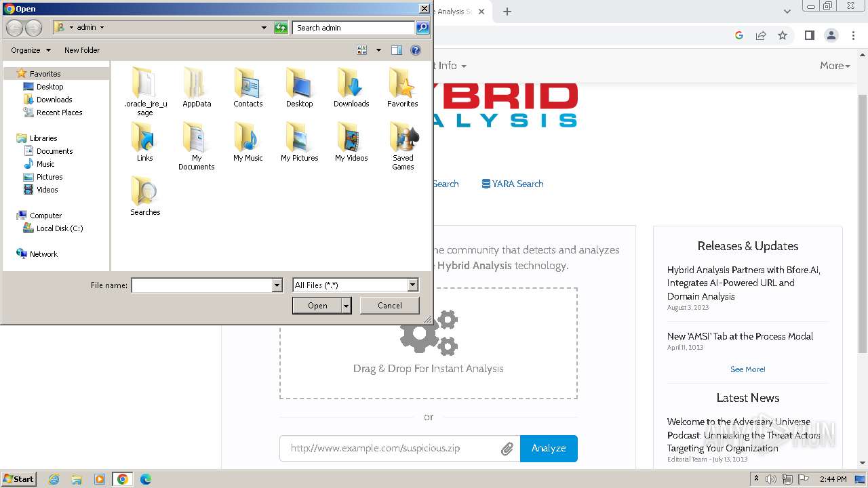868x488 pixels.
Task: Select Desktop in navigation pane
Action: 50,87
